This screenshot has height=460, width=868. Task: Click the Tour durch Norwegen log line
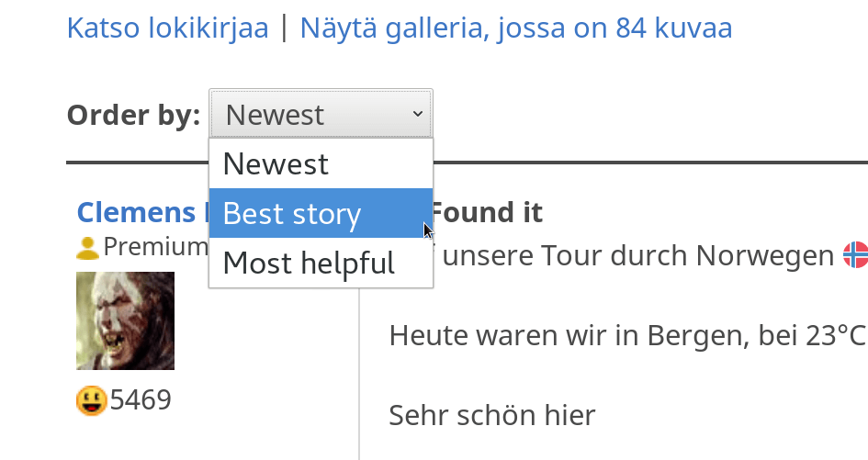pos(634,254)
